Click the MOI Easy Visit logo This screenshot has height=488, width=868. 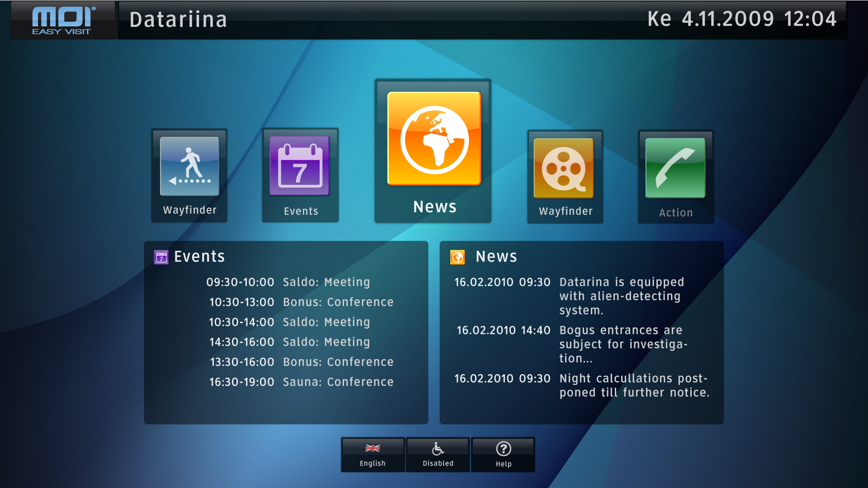63,20
